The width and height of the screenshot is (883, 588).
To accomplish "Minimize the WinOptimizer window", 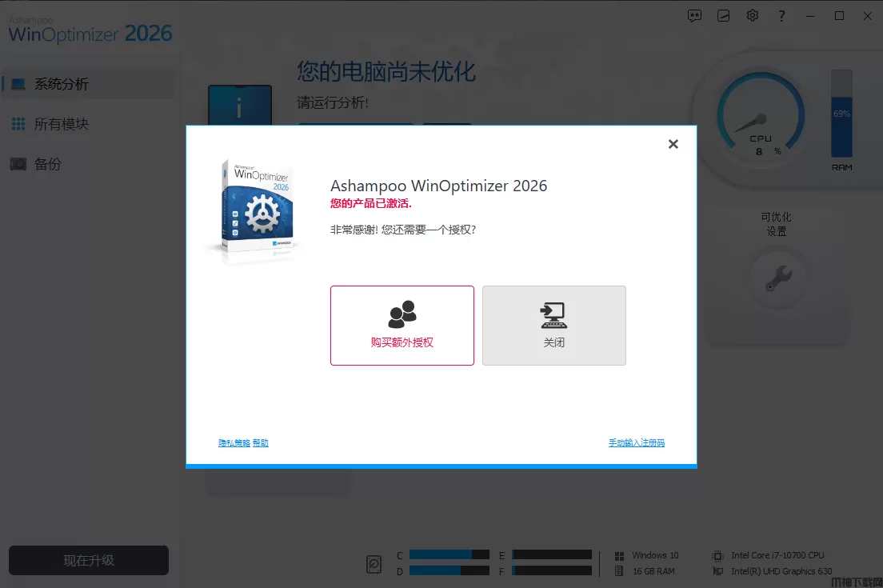I will (810, 16).
